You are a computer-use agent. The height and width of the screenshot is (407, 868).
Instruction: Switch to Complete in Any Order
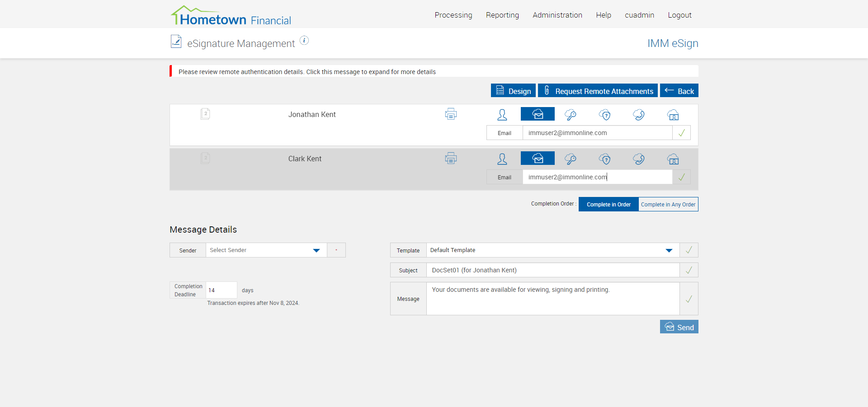click(668, 205)
